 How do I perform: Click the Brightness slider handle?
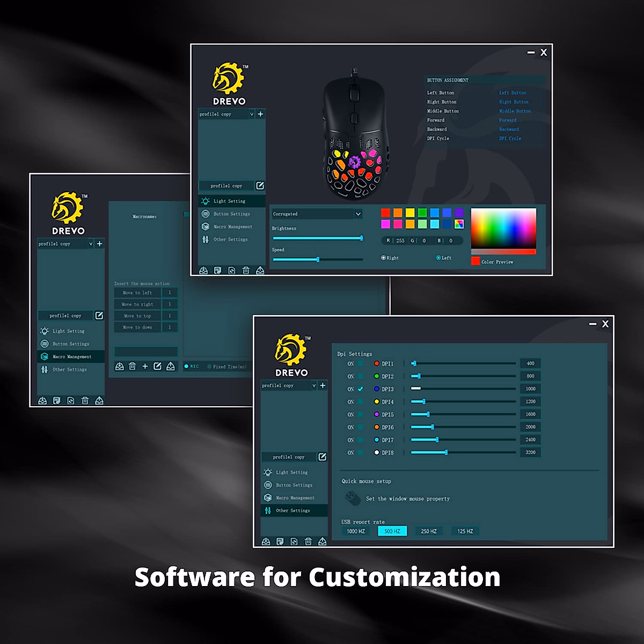(361, 238)
